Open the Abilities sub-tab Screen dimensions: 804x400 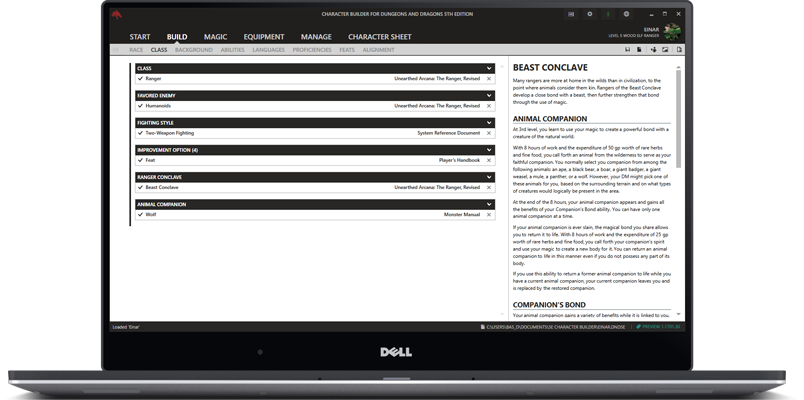coord(232,50)
